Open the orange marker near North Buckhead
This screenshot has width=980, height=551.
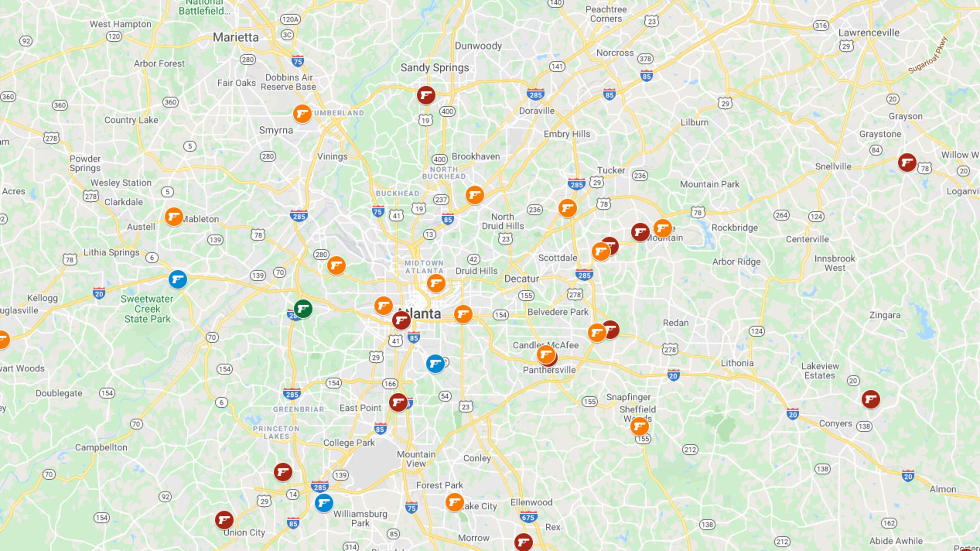(x=474, y=195)
